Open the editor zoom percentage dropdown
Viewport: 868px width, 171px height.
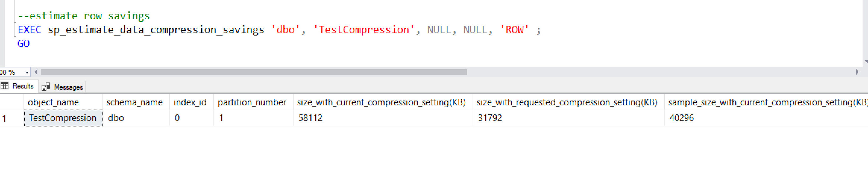[x=27, y=72]
